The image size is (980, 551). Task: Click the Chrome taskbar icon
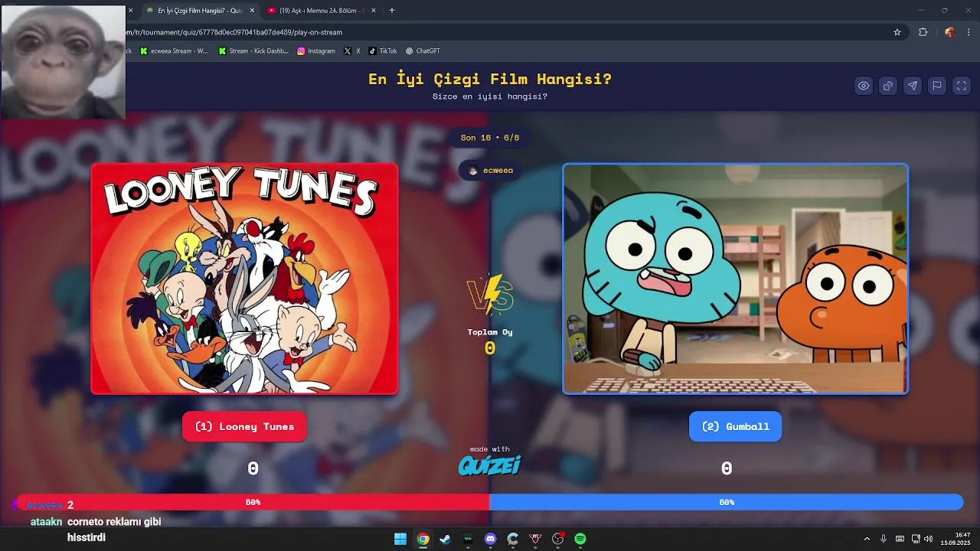pos(423,539)
